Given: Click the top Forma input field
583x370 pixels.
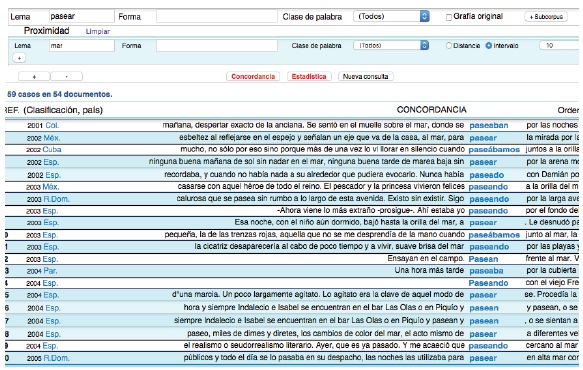Looking at the screenshot, I should [217, 16].
